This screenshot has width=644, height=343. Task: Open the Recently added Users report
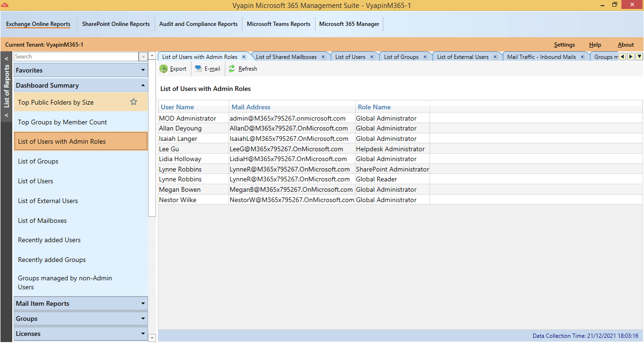coord(81,240)
